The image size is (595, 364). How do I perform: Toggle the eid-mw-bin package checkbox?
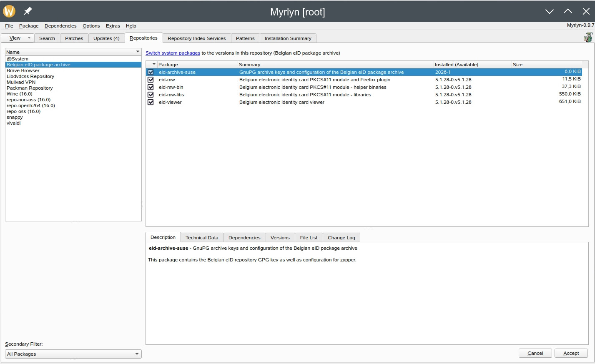pos(151,87)
